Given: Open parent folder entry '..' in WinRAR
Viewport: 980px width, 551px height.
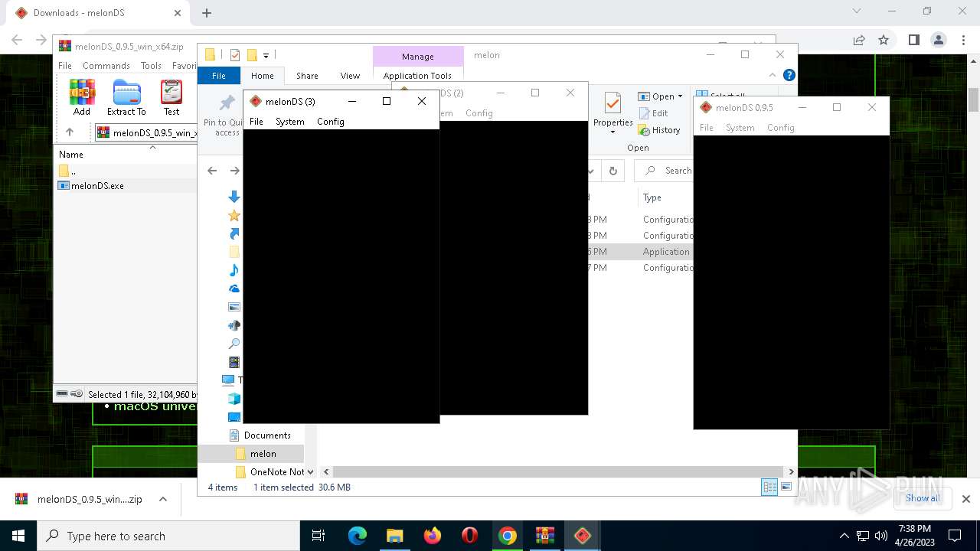Looking at the screenshot, I should pyautogui.click(x=68, y=171).
